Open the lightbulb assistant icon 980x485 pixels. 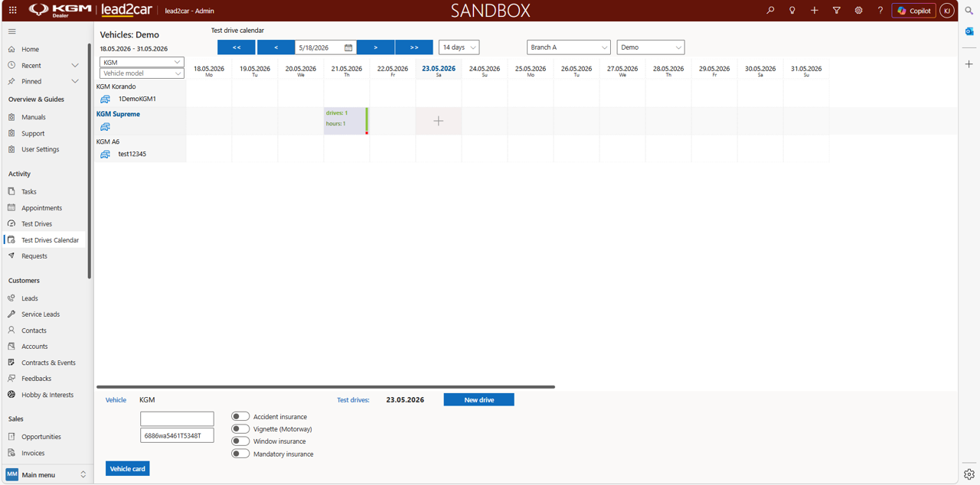792,11
